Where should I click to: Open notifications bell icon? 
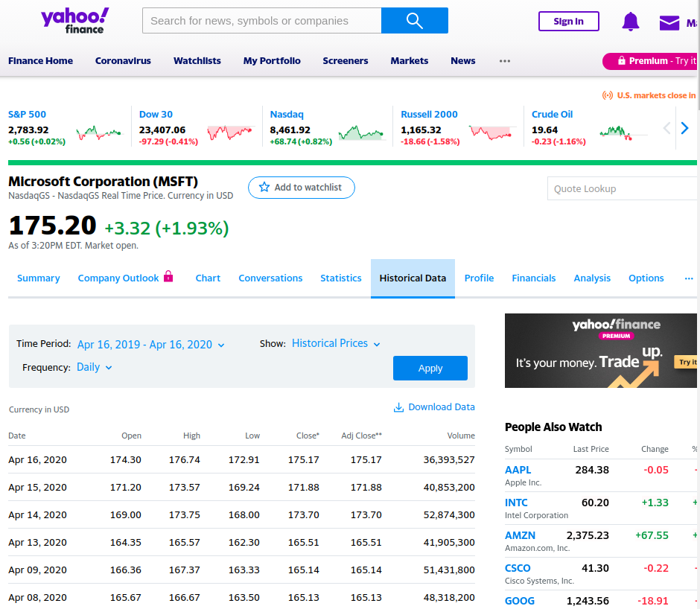coord(630,22)
